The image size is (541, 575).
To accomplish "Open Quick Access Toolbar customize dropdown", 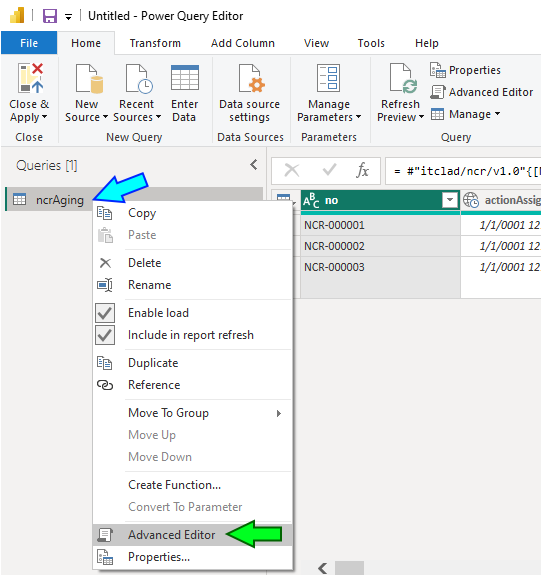I will point(69,17).
